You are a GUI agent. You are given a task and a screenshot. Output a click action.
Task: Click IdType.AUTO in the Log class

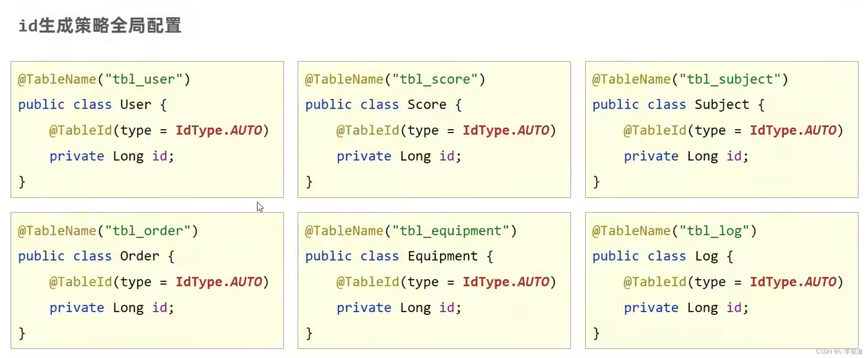[x=793, y=282]
